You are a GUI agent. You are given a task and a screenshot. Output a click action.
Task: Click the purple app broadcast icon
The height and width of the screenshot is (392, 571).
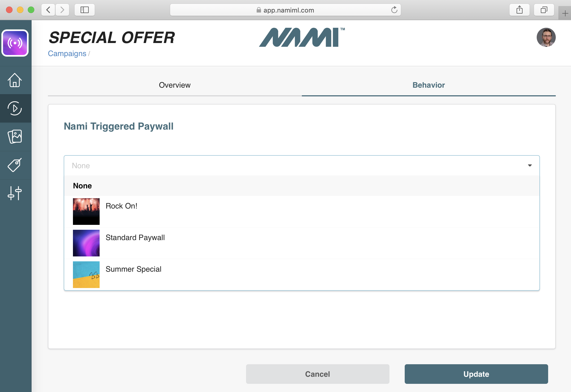point(15,43)
